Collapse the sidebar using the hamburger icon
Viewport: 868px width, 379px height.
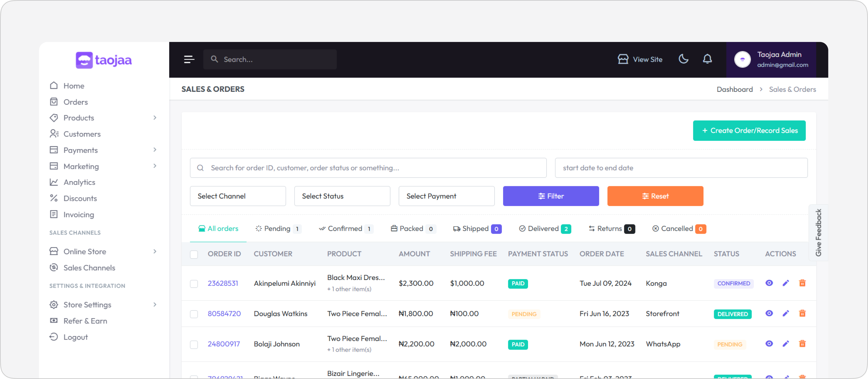(189, 59)
